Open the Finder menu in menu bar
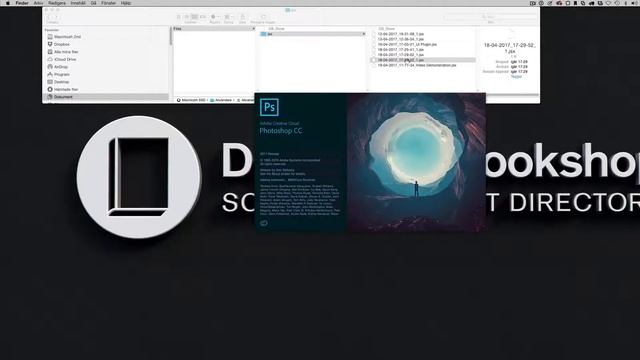The image size is (640, 360). point(22,3)
